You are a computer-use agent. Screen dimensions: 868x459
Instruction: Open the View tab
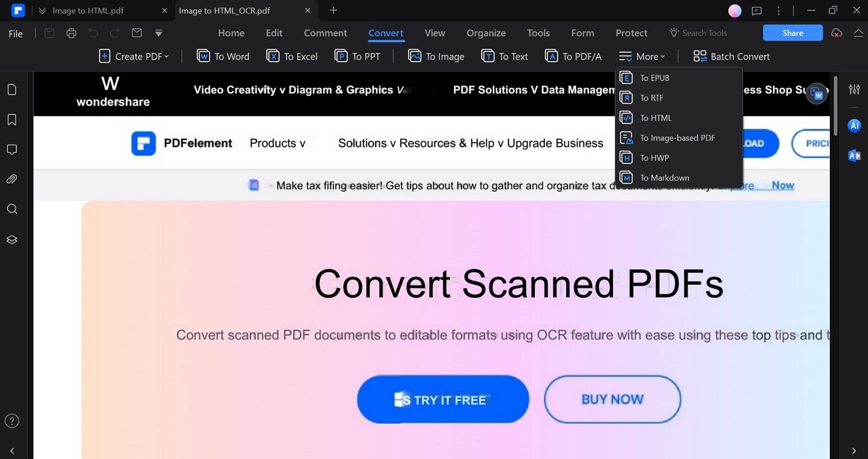point(435,33)
